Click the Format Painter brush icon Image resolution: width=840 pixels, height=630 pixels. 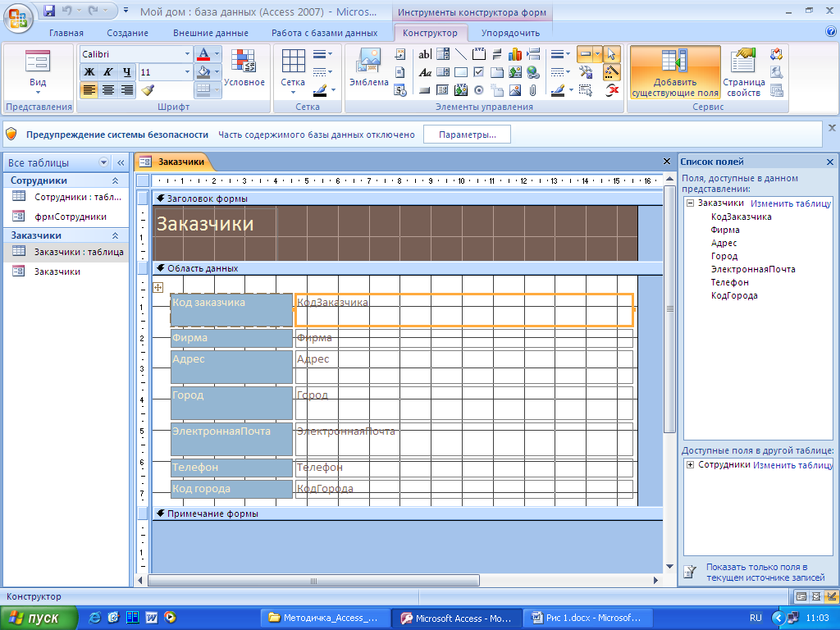(x=148, y=90)
